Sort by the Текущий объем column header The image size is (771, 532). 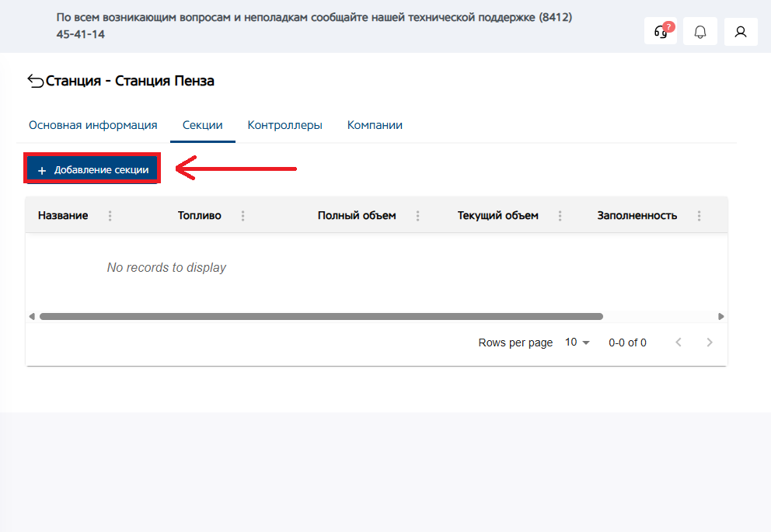point(497,216)
